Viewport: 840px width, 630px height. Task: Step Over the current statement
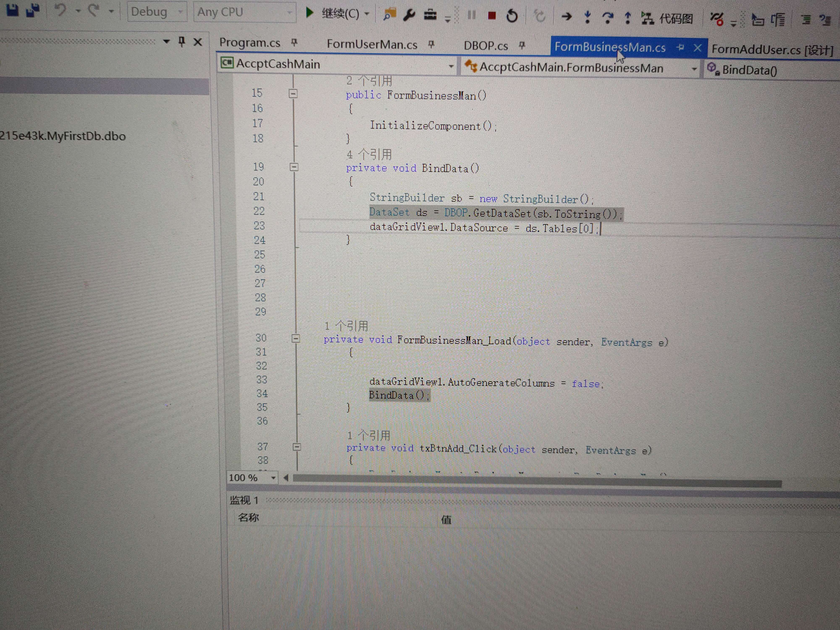point(608,17)
